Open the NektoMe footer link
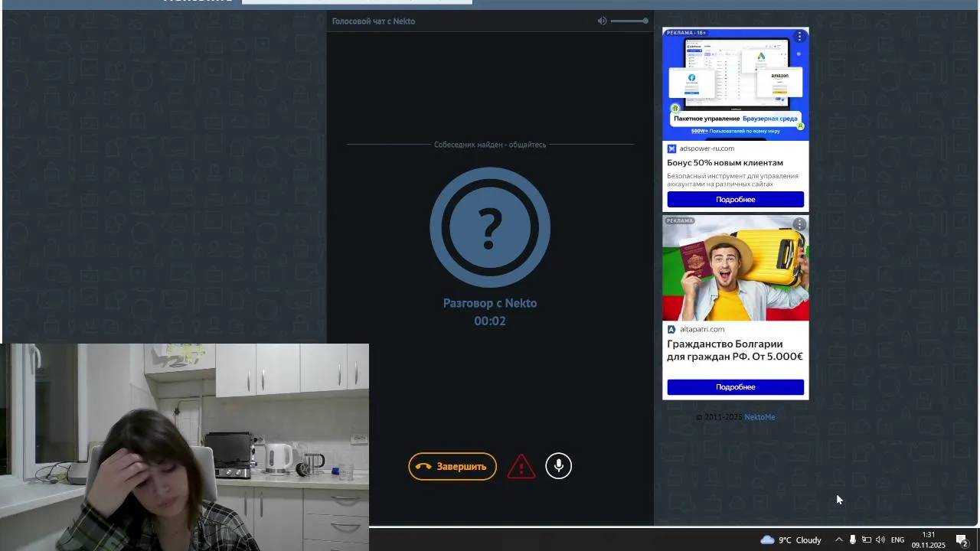Screen dimensions: 980x551 point(759,417)
